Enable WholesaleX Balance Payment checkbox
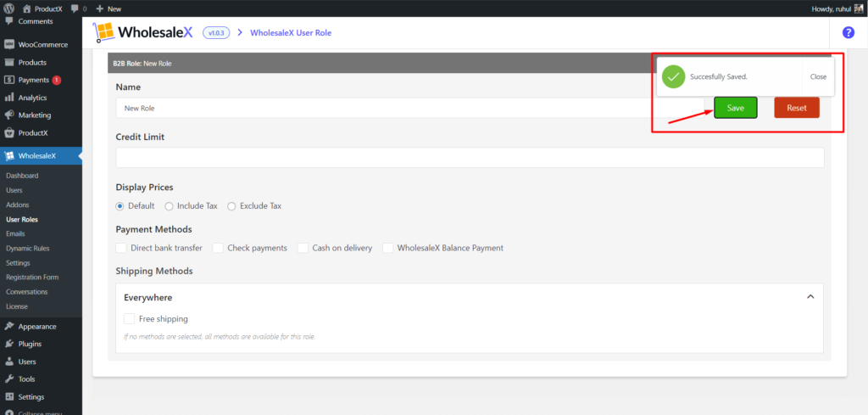 (x=387, y=248)
